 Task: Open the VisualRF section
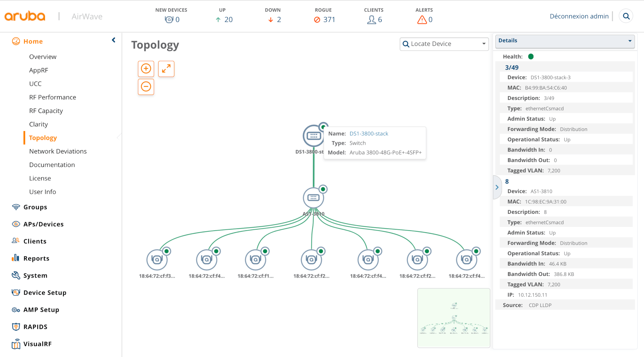37,344
